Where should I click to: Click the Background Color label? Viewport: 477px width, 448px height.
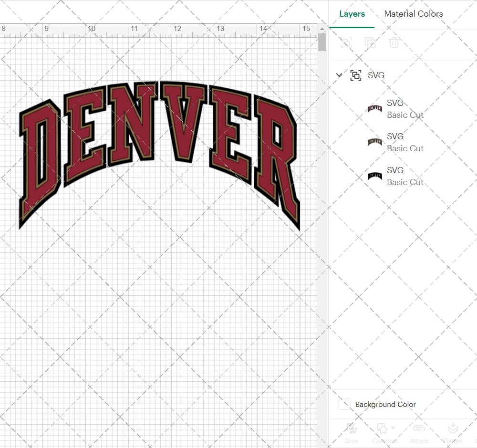(x=385, y=404)
